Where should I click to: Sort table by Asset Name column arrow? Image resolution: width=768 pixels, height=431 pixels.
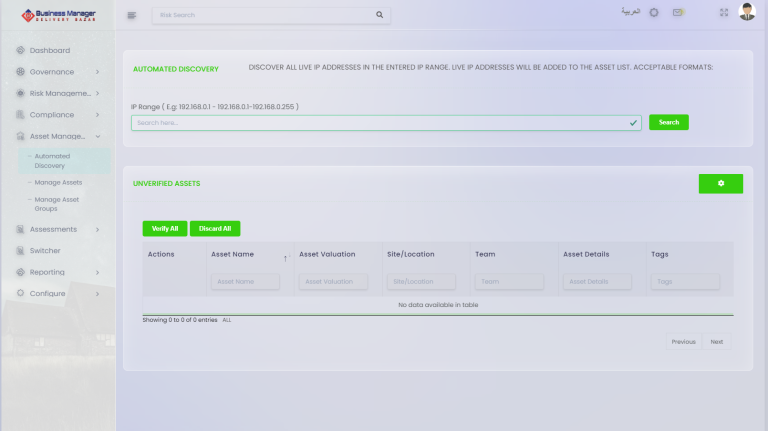pos(285,258)
